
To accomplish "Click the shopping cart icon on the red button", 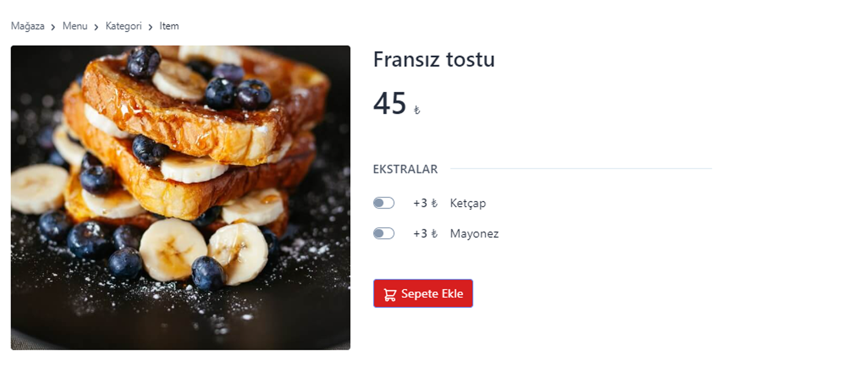I will point(390,295).
